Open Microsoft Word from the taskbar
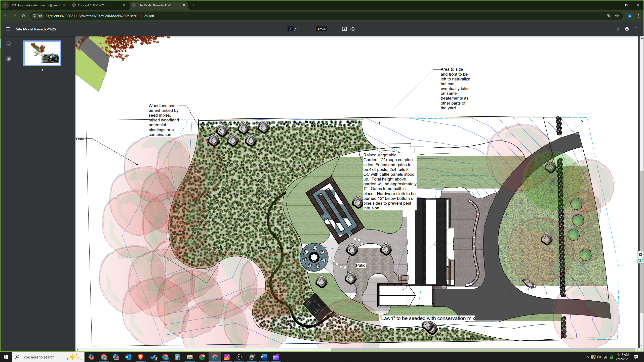The image size is (644, 362). [x=264, y=357]
